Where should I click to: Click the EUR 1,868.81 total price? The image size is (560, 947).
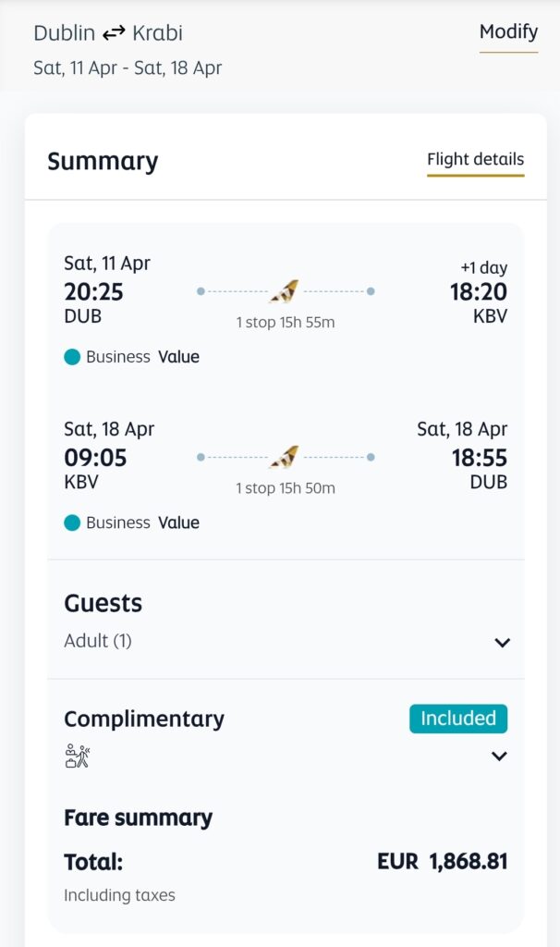point(442,862)
